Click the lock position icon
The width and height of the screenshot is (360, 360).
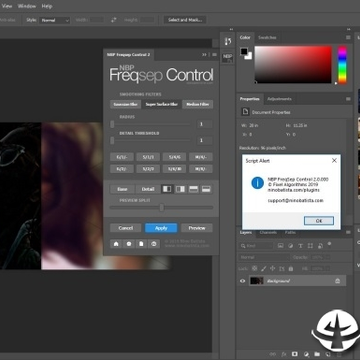coord(273,268)
